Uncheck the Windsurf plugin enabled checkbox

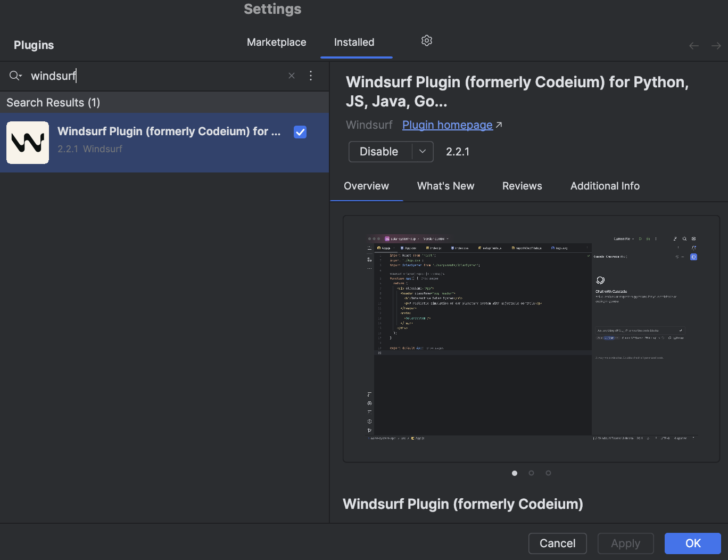click(300, 132)
